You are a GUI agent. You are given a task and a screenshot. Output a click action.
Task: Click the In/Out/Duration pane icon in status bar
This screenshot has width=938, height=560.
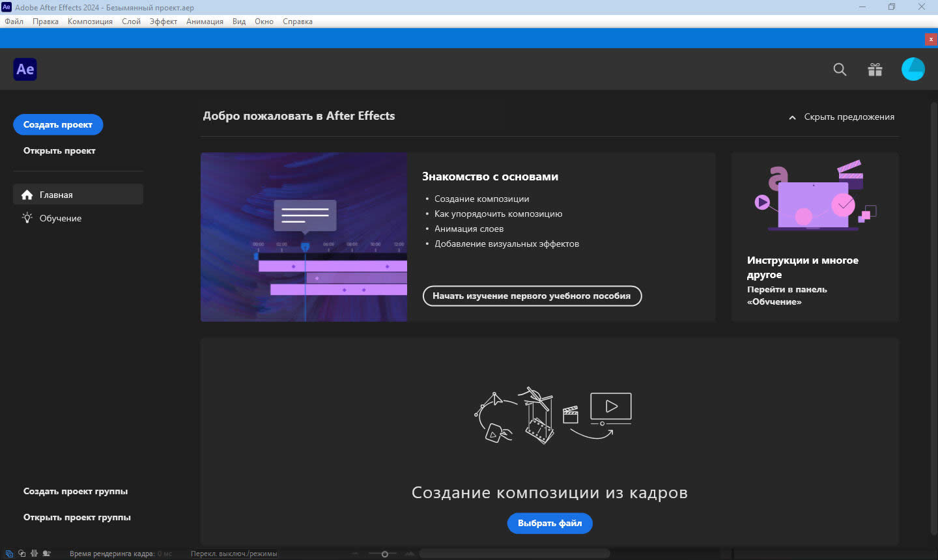coord(34,553)
